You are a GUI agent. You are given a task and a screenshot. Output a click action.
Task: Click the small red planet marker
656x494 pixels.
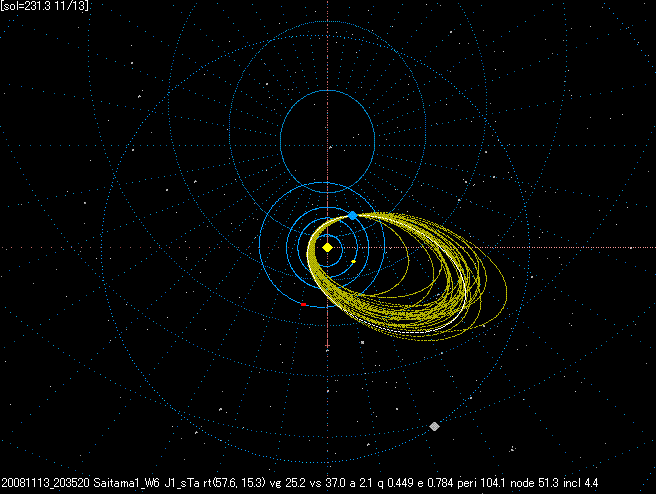(x=303, y=305)
